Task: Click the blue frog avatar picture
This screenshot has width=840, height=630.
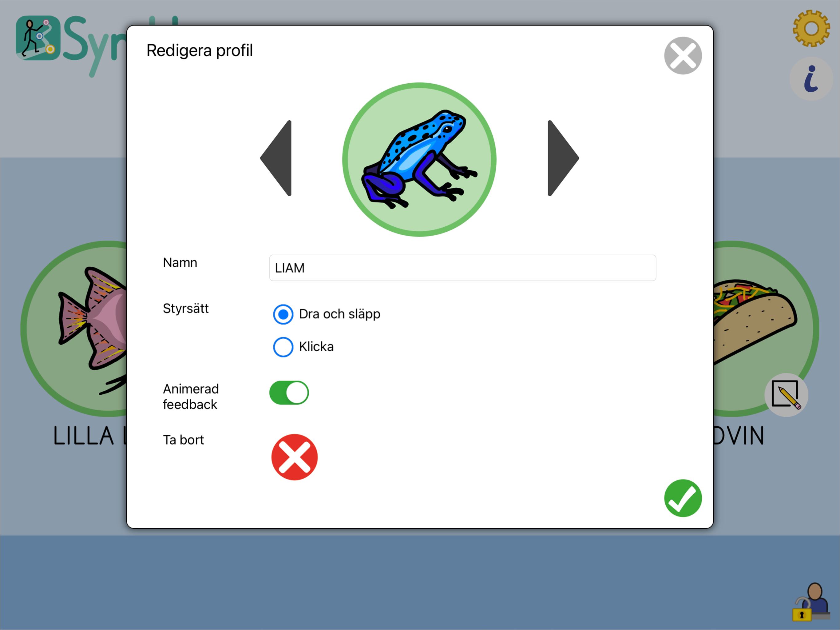Action: point(419,160)
